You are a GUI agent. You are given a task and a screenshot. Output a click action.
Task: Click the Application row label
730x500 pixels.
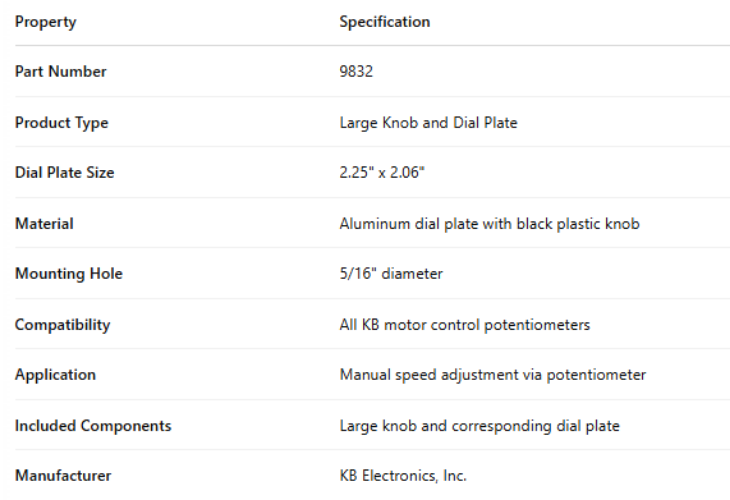[55, 375]
